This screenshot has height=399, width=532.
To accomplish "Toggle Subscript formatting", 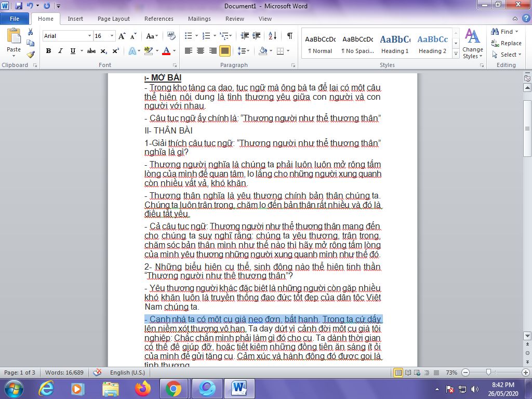I will pos(103,51).
